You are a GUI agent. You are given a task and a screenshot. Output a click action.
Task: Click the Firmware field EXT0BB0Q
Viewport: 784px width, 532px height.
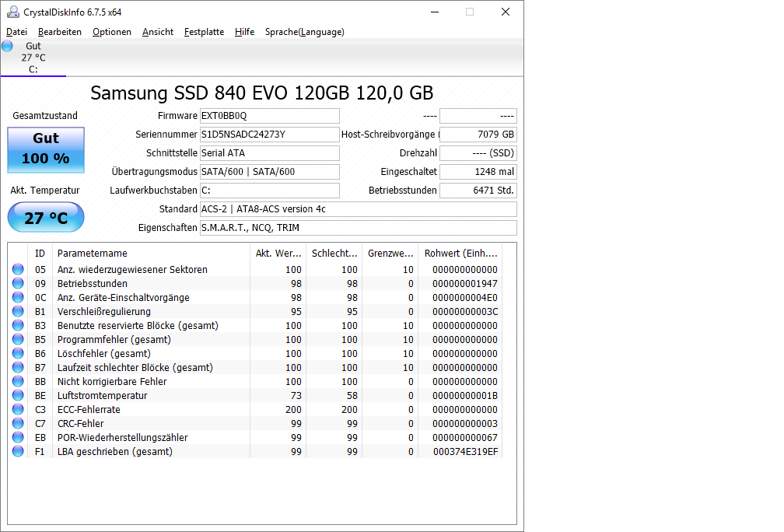coord(269,115)
